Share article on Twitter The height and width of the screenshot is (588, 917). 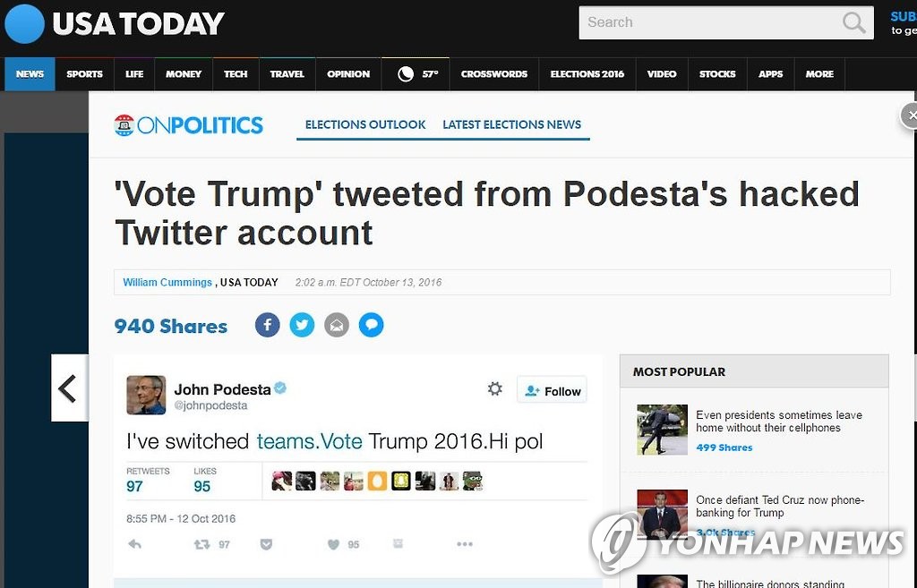point(302,325)
